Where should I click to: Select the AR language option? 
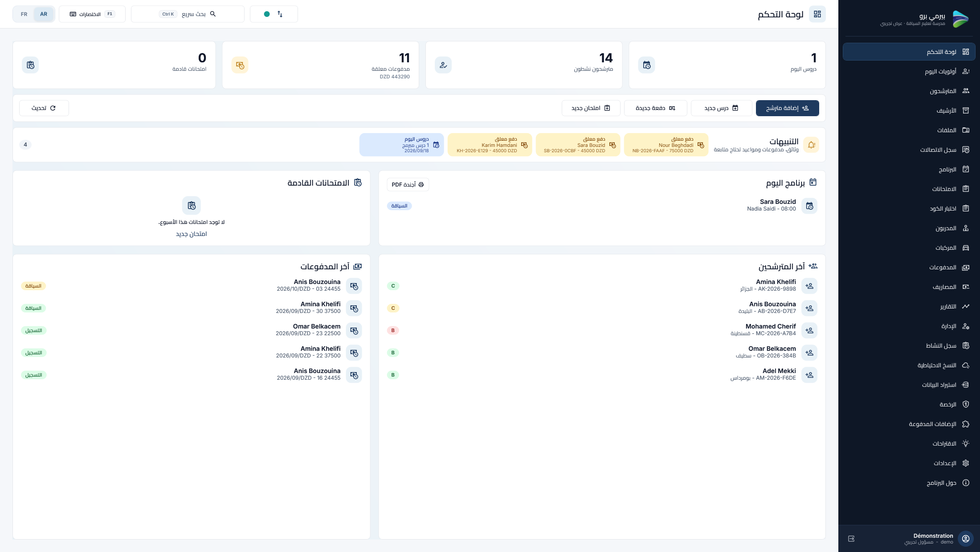coord(44,14)
